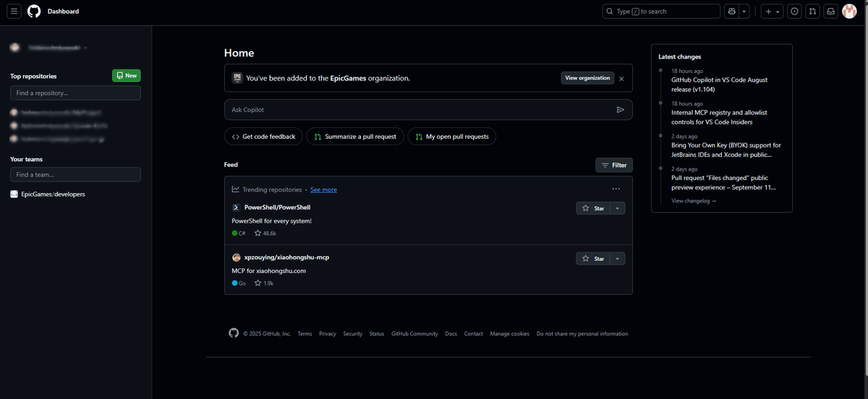
Task: Open the feed Filter menu
Action: [614, 166]
